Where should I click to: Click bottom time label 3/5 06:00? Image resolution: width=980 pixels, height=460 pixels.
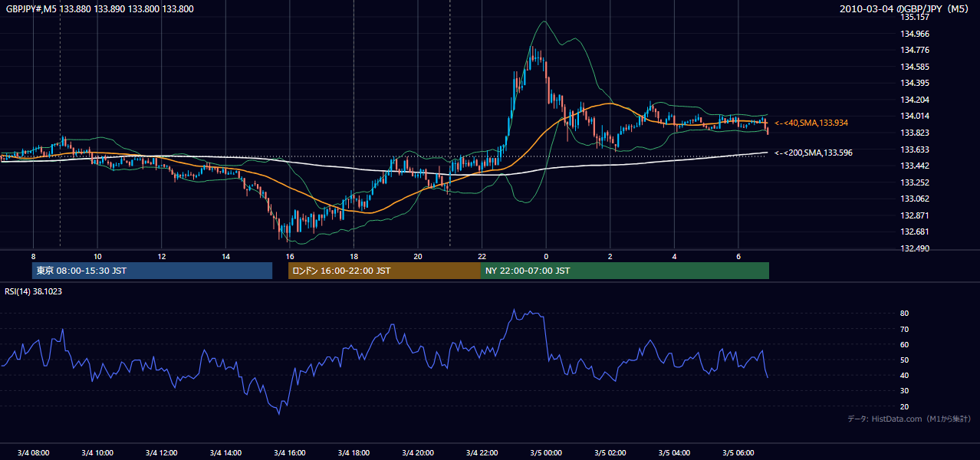click(738, 452)
